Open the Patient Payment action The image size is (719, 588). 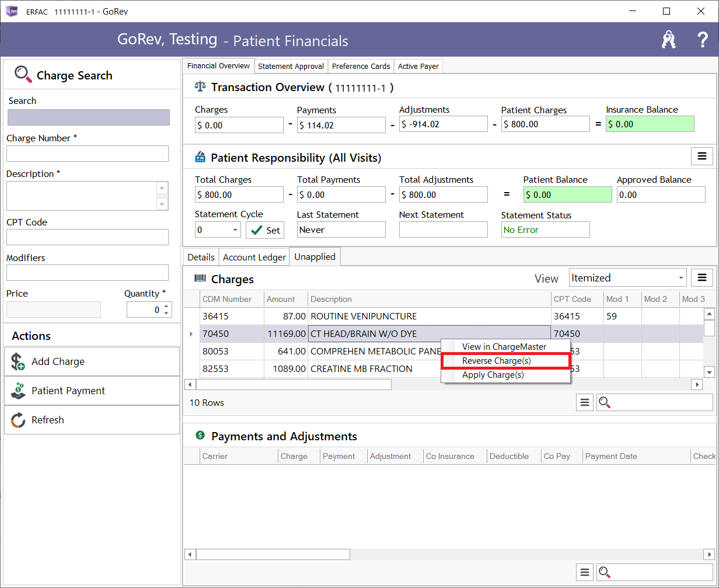(92, 391)
